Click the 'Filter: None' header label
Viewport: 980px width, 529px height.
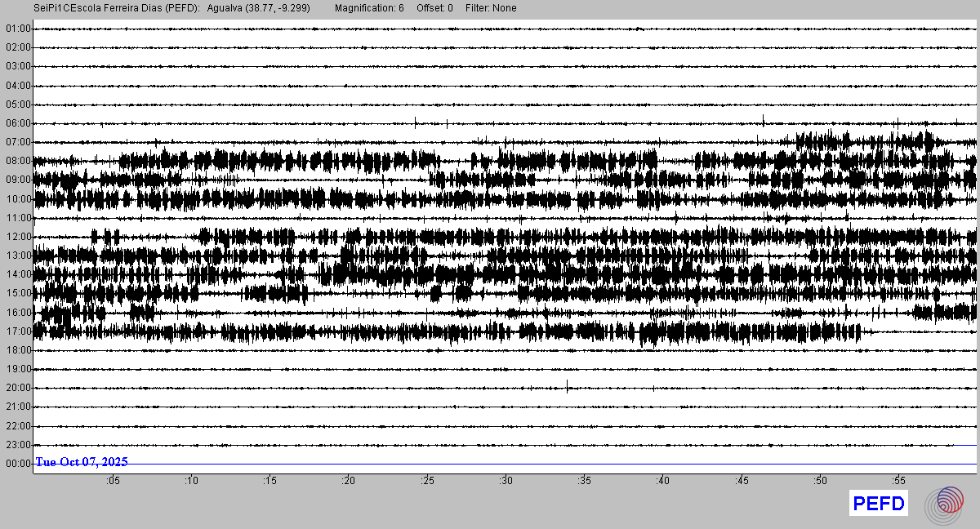pos(491,8)
